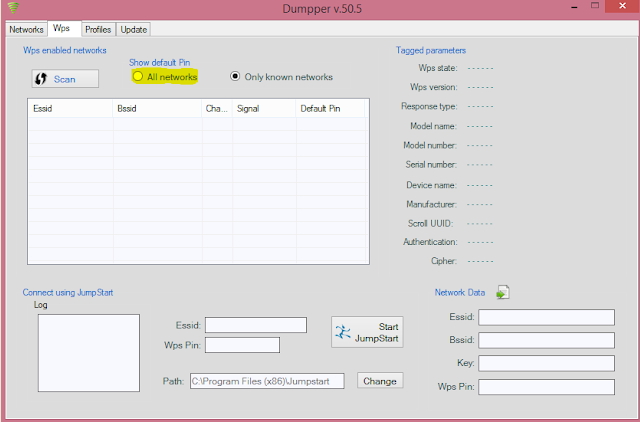Click the 'Authentication:' label
640x422 pixels.
pos(430,242)
